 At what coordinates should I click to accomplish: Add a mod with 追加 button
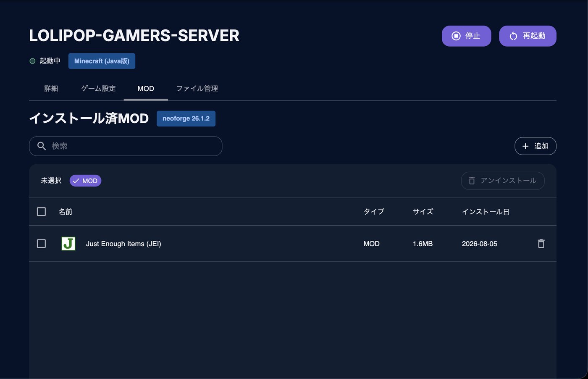point(535,146)
